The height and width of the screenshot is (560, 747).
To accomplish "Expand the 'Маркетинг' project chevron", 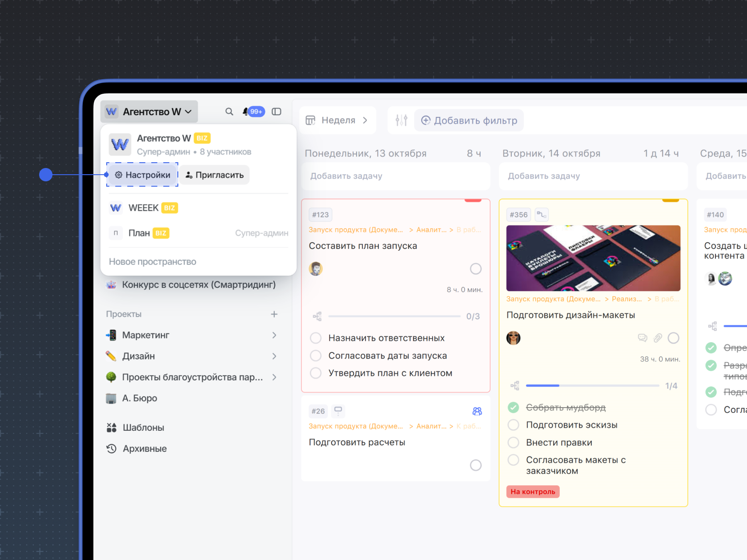I will 274,335.
